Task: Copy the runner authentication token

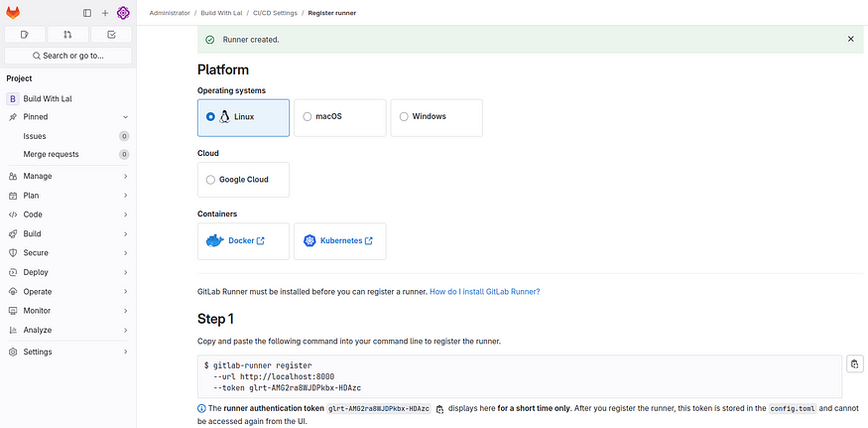Action: click(439, 409)
